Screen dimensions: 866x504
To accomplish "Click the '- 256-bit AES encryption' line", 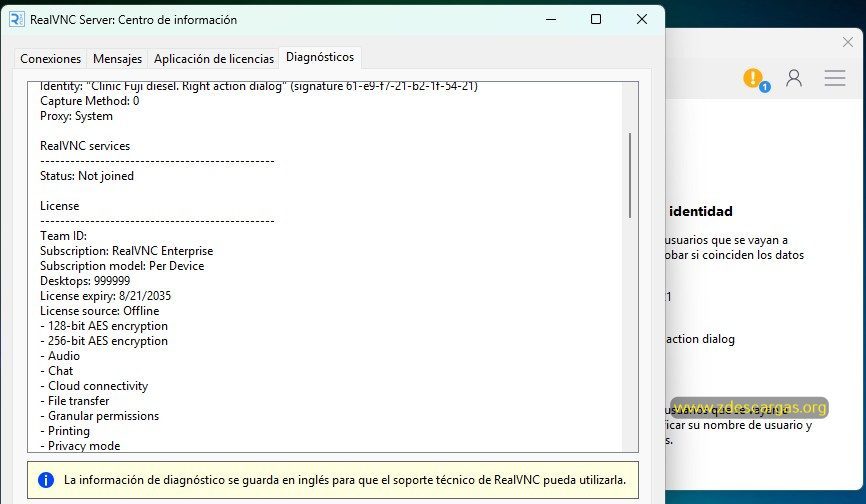I will pyautogui.click(x=104, y=341).
